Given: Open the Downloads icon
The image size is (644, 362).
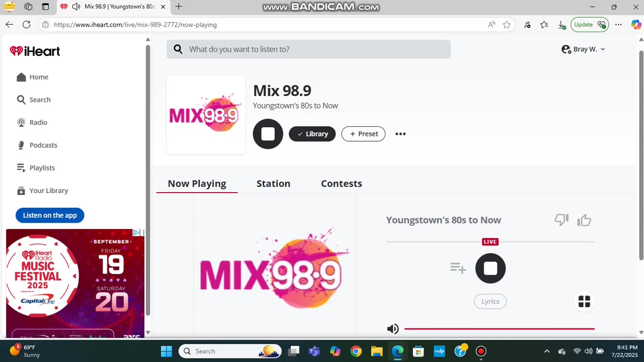Looking at the screenshot, I should pos(561,25).
